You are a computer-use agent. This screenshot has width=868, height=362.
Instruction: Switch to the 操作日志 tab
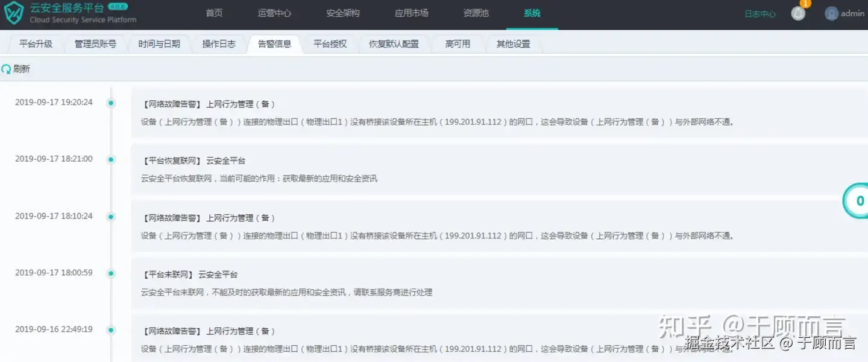pyautogui.click(x=219, y=44)
